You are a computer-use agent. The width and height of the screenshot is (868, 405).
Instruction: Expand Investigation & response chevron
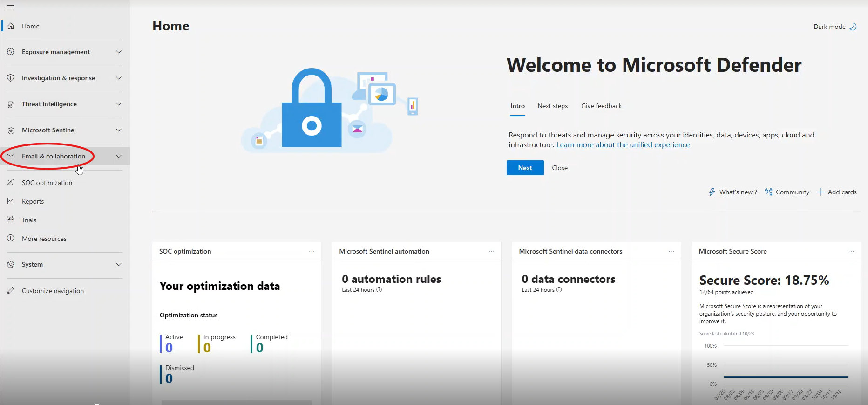click(119, 78)
